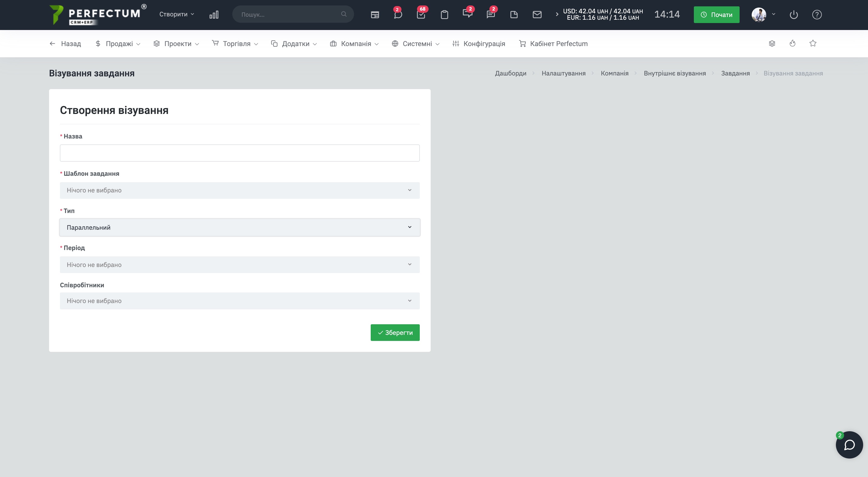Click the favorites star icon
868x477 pixels.
pos(813,43)
